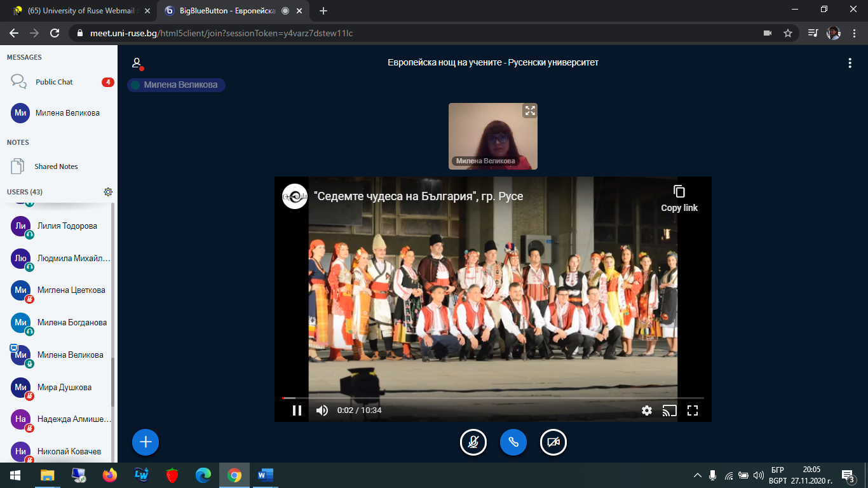Viewport: 868px width, 488px height.
Task: Toggle webcam sharing button
Action: 553,442
